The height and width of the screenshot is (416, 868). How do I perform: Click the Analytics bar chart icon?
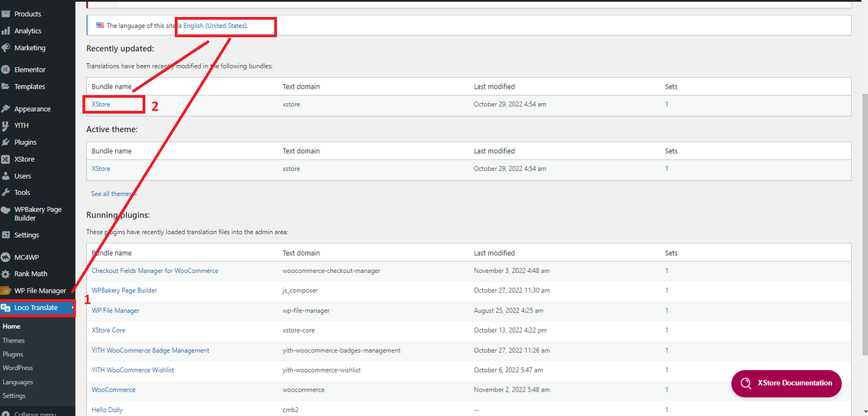[x=6, y=30]
